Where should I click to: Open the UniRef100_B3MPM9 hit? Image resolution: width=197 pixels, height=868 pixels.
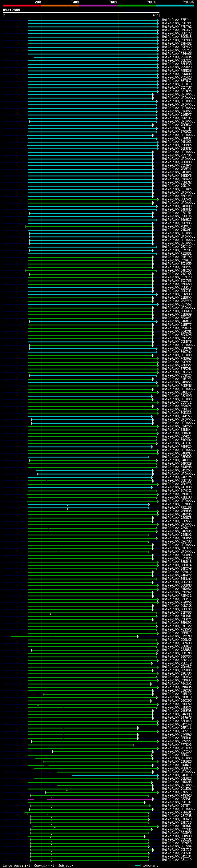tap(176, 349)
